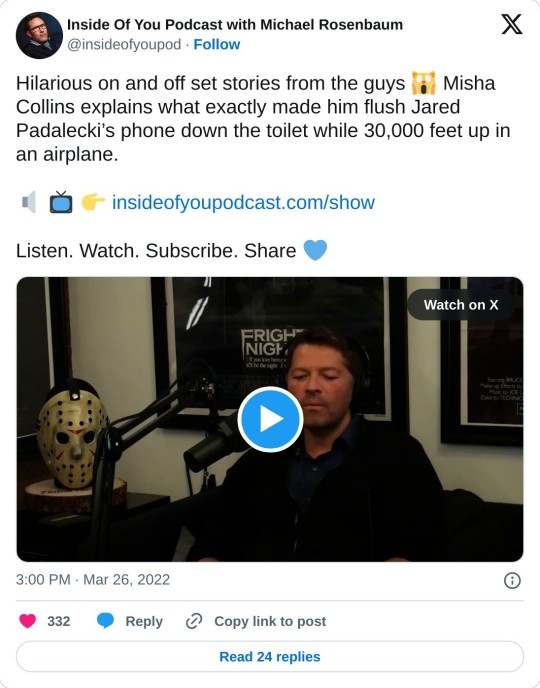Open the post info icon

512,580
